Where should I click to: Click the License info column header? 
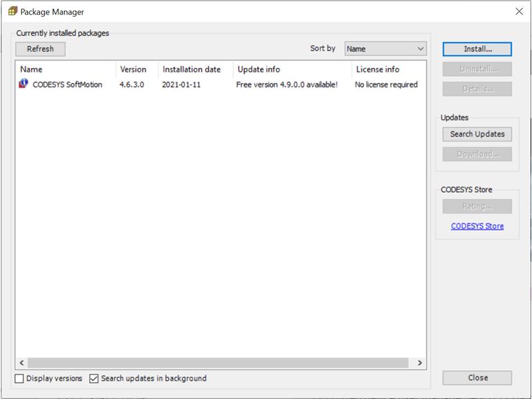point(389,69)
